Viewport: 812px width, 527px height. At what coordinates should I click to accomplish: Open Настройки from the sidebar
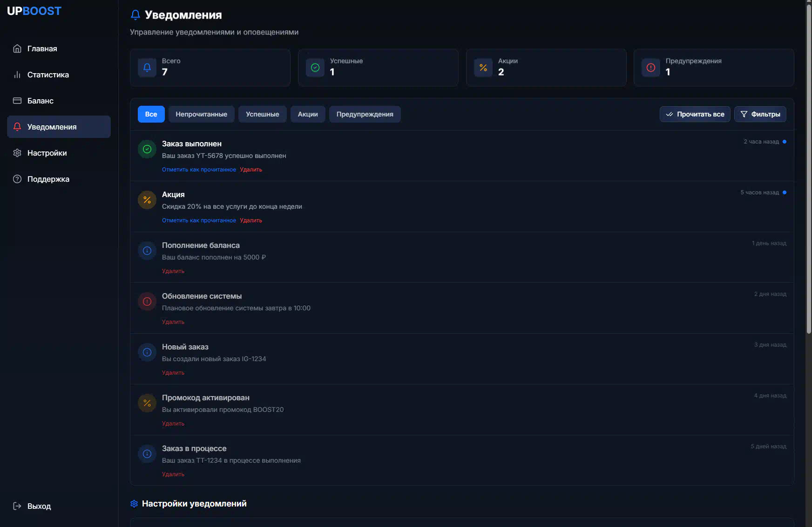pyautogui.click(x=47, y=153)
